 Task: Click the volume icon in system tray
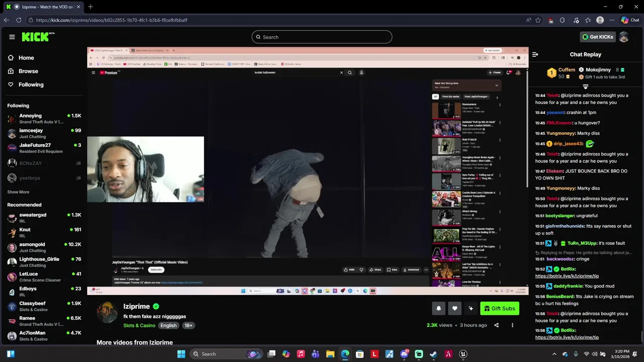[594, 354]
